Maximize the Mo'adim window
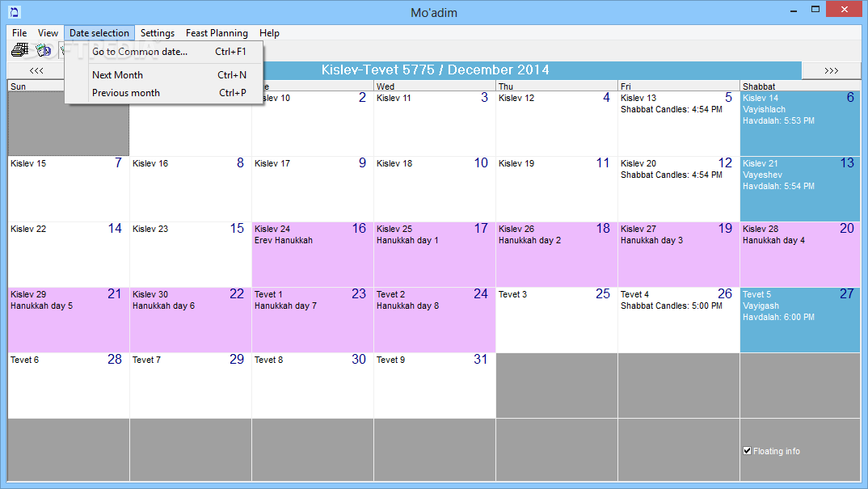The image size is (868, 489). pyautogui.click(x=815, y=10)
